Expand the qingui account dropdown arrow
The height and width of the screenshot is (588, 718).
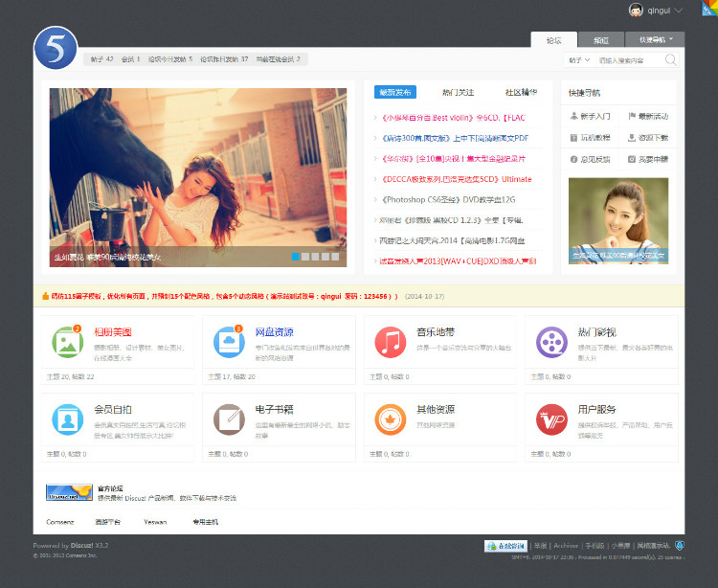pos(678,11)
